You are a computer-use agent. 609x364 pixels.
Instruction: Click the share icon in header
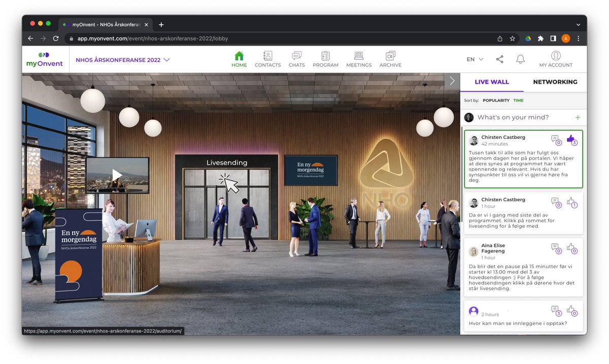pos(500,59)
